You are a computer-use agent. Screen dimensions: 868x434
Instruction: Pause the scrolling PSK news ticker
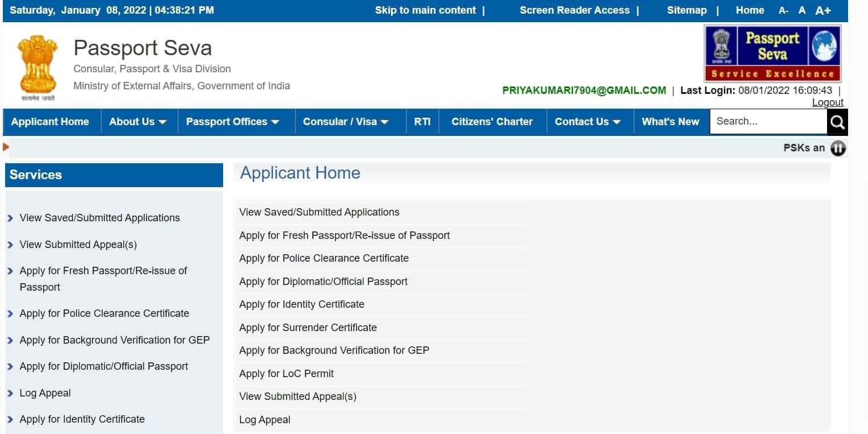click(x=837, y=148)
